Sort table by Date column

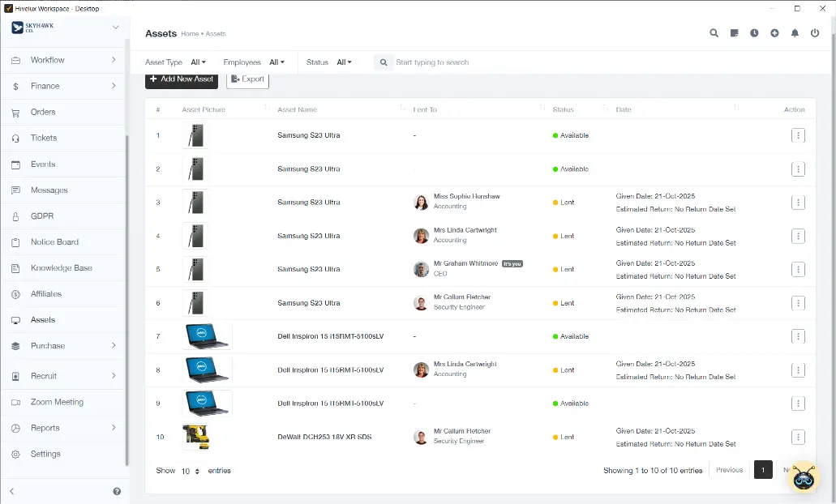coord(677,109)
